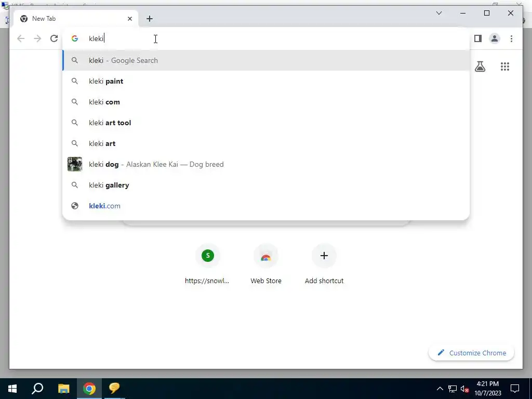Click the network status tray icon

click(x=453, y=389)
